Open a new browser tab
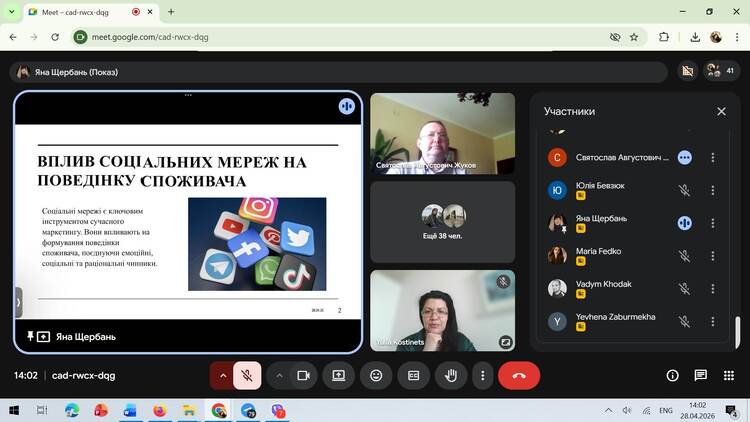 click(171, 12)
